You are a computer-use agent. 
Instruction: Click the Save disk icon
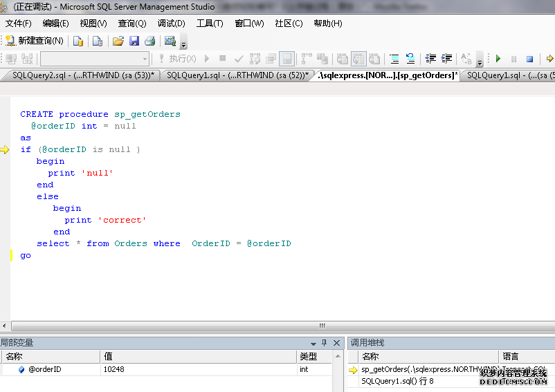coord(134,41)
